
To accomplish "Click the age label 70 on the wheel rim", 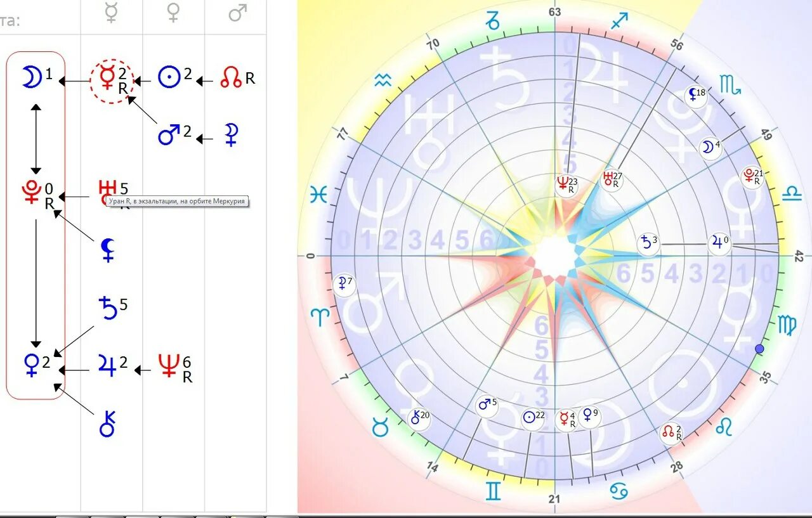I will pos(433,44).
